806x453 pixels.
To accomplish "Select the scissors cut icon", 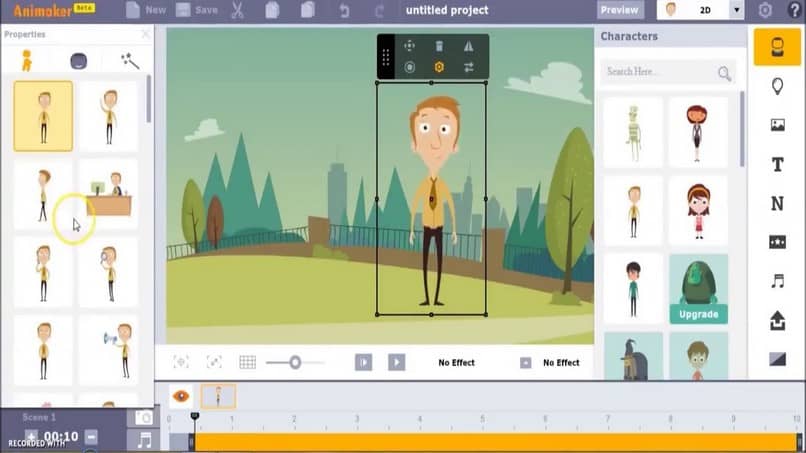I will tap(237, 10).
